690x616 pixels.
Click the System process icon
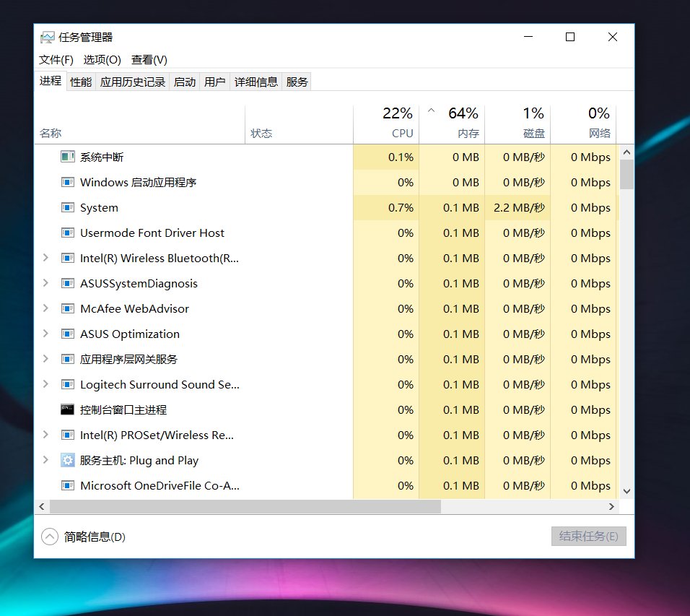point(67,207)
